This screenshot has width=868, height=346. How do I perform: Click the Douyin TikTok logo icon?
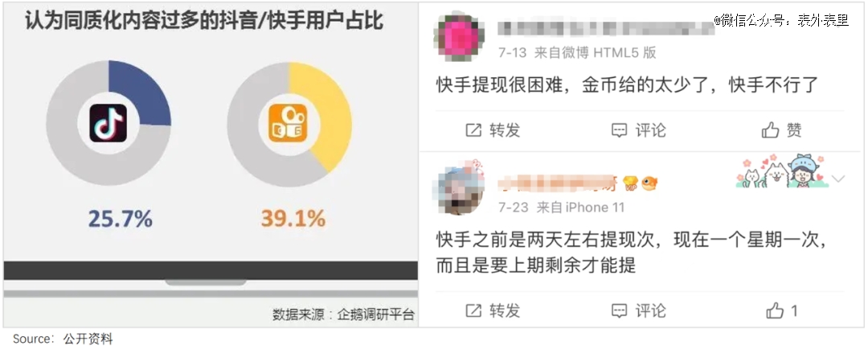coord(108,122)
